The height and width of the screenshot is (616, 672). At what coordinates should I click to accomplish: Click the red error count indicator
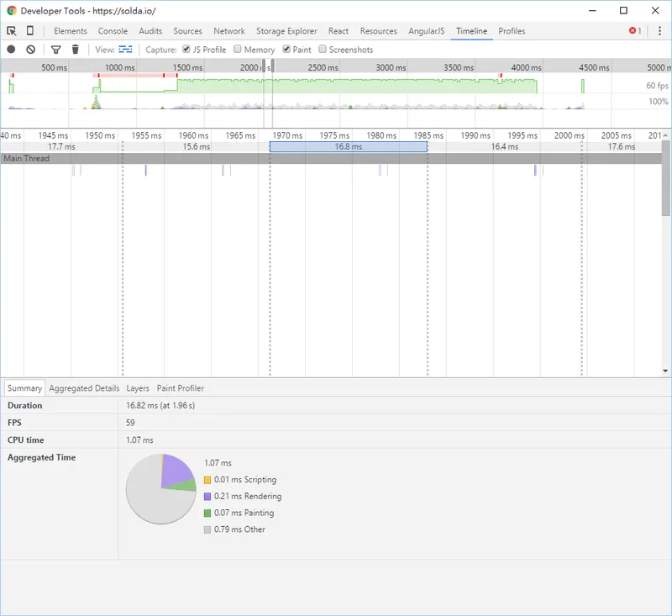point(635,31)
